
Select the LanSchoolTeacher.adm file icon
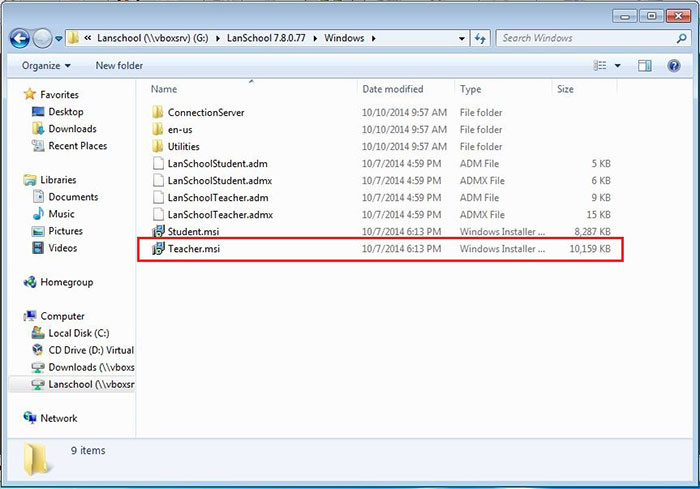158,197
